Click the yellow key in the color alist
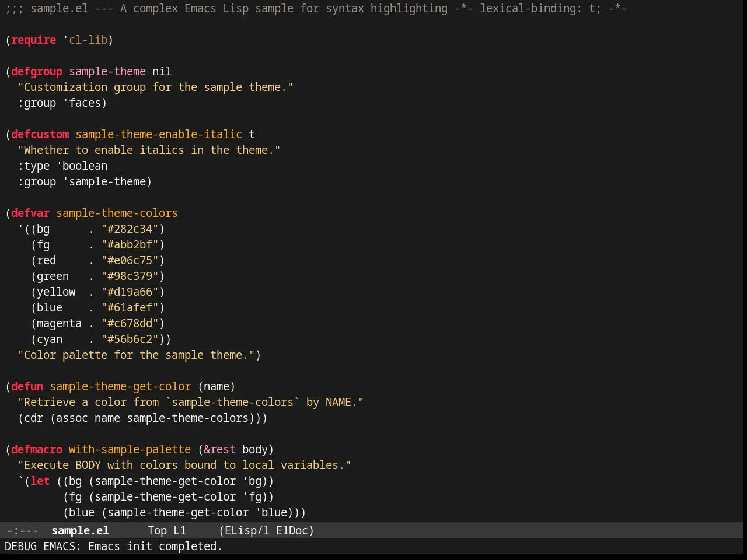 (x=56, y=292)
